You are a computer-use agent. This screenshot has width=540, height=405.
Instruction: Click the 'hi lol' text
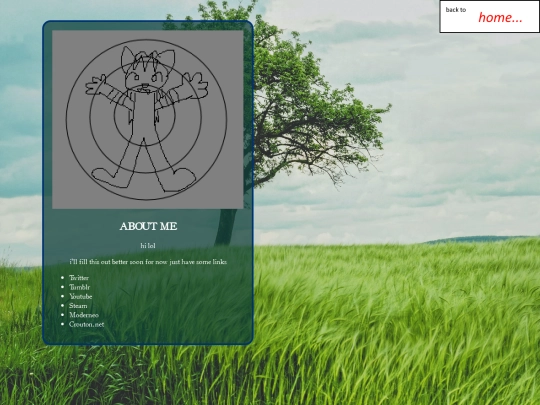click(148, 246)
